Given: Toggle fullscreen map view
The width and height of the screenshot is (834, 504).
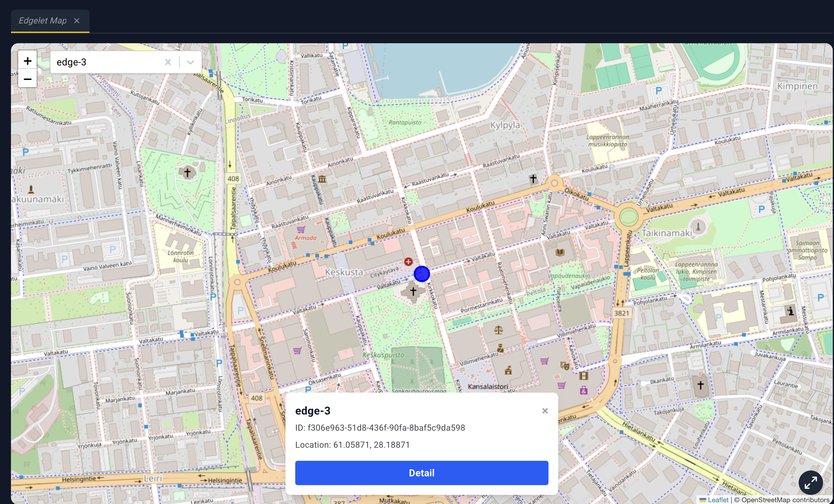Looking at the screenshot, I should pos(811,482).
